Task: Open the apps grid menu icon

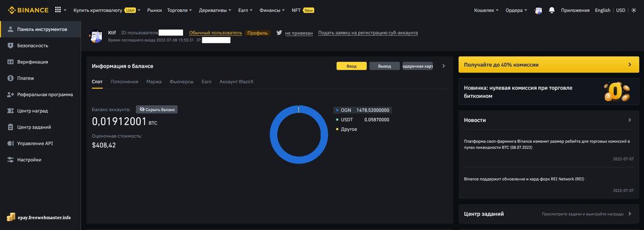Action: point(58,10)
